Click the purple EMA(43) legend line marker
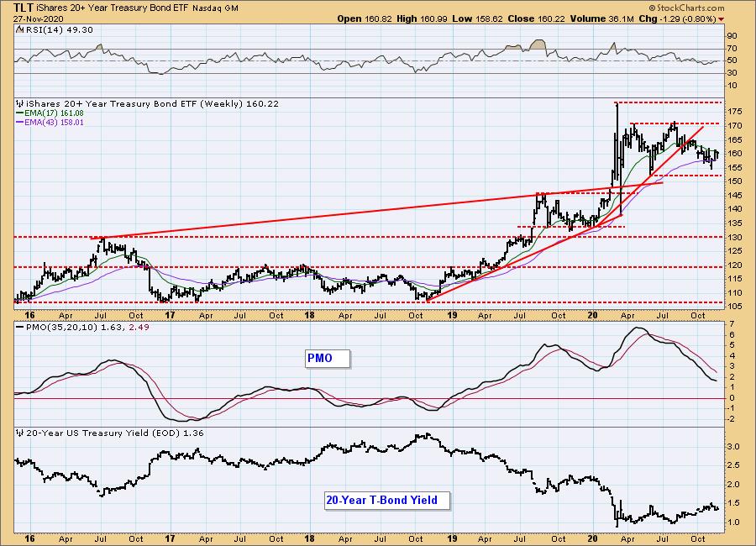The image size is (756, 546). (x=20, y=123)
